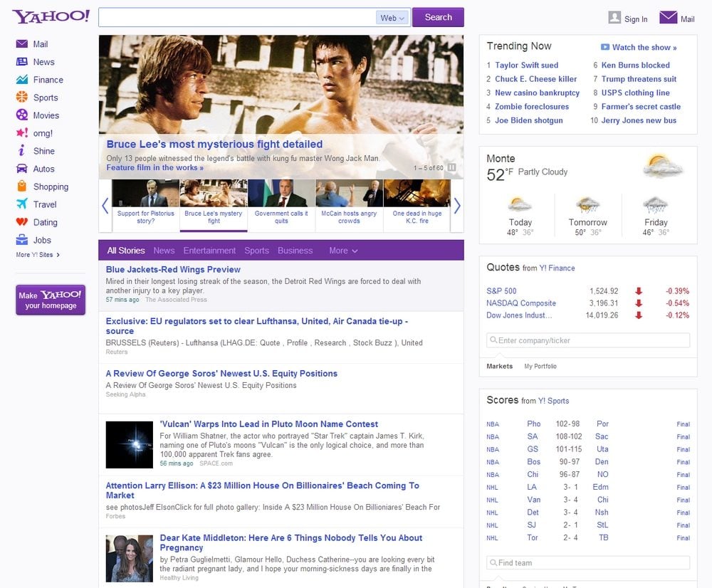Open the Taylor Swift sued trending link
Screen dimensions: 712x588
coord(526,65)
